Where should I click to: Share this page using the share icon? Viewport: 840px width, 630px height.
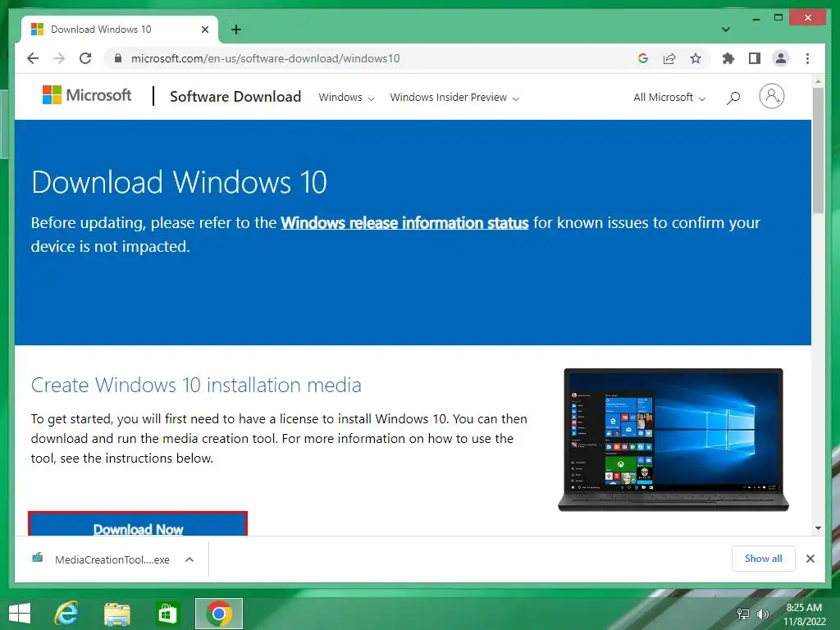669,58
